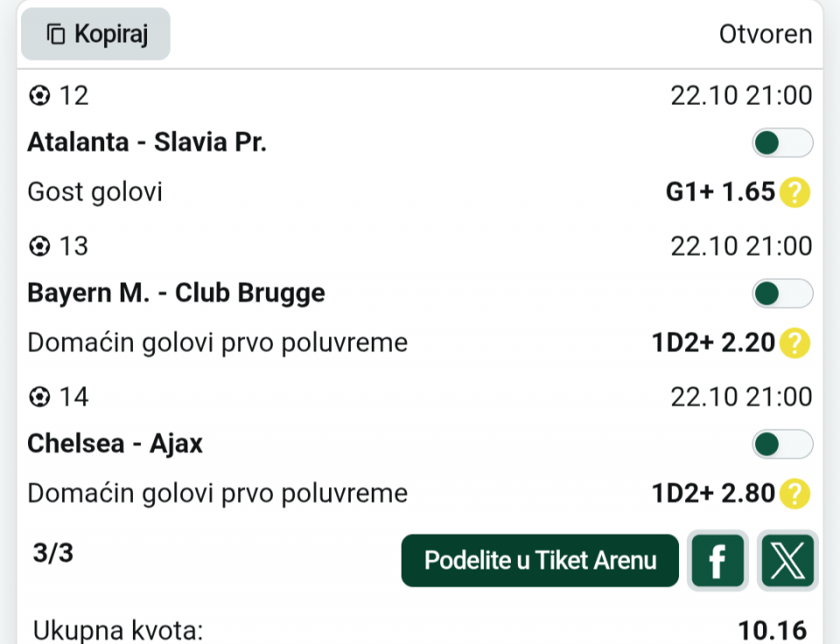Viewport: 840px width, 644px height.
Task: Click the Otvoren status label
Action: (x=765, y=34)
